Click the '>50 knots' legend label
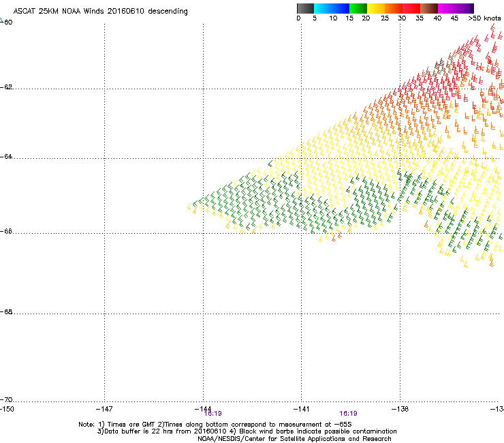Viewport: 504px width, 443px height. pyautogui.click(x=484, y=18)
